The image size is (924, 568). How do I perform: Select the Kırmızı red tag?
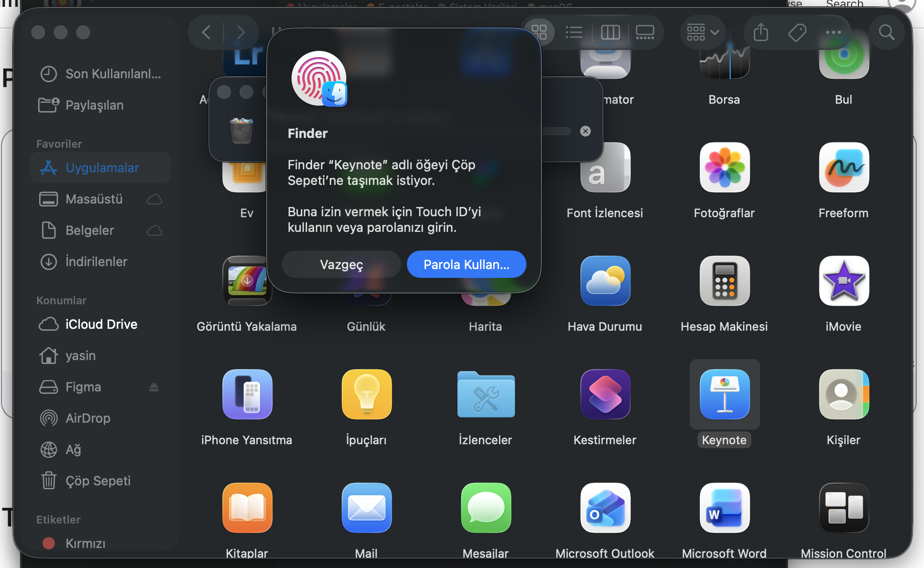tap(100, 544)
